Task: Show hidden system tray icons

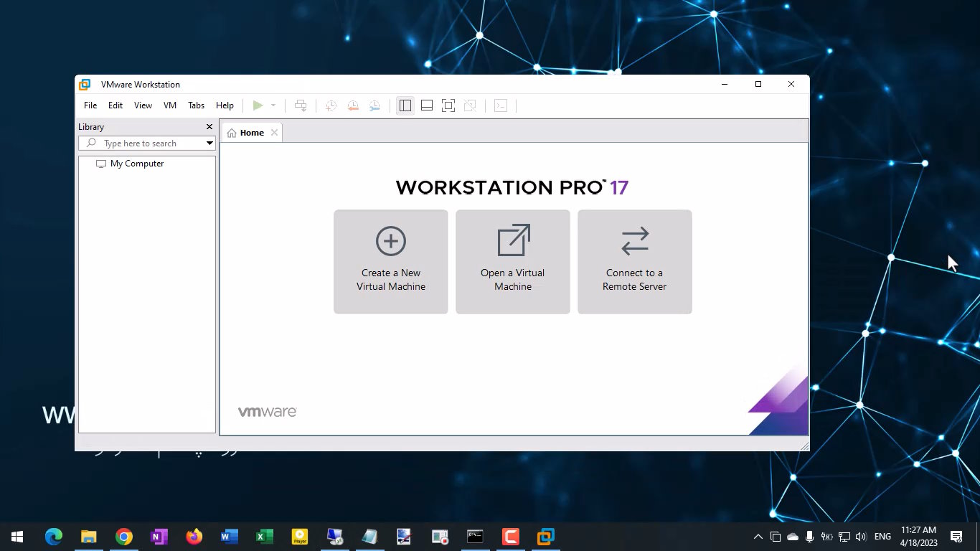Action: coord(758,537)
